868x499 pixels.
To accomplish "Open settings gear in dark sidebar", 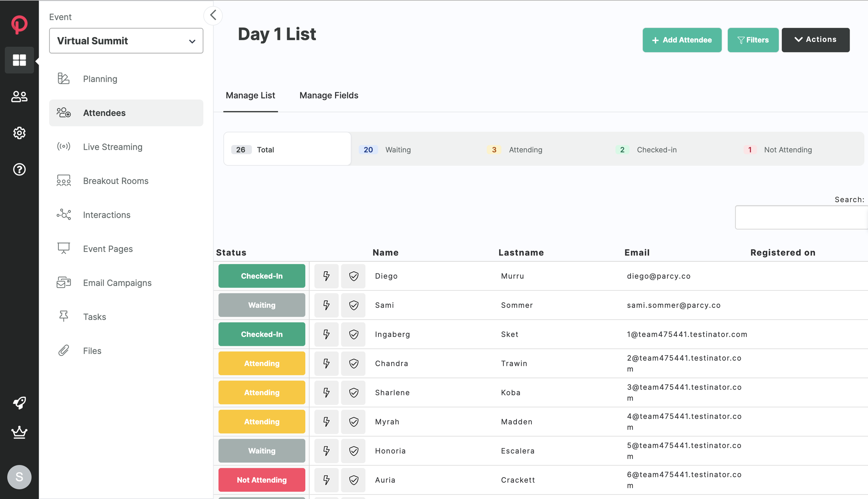I will tap(19, 133).
